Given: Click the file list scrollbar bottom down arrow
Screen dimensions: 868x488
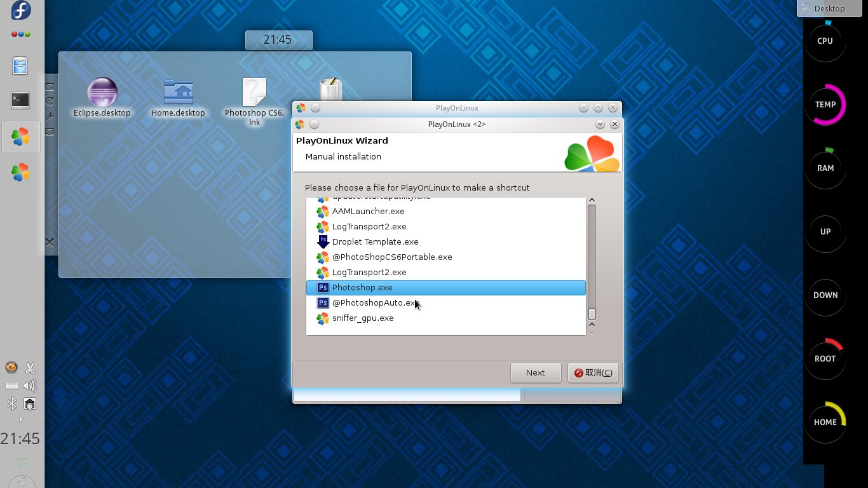Looking at the screenshot, I should (592, 332).
